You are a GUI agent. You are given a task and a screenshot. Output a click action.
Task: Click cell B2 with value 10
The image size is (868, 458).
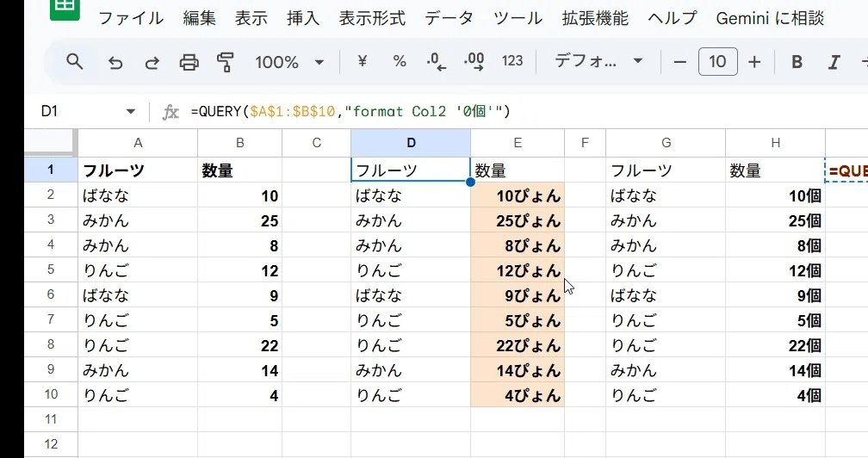point(239,195)
